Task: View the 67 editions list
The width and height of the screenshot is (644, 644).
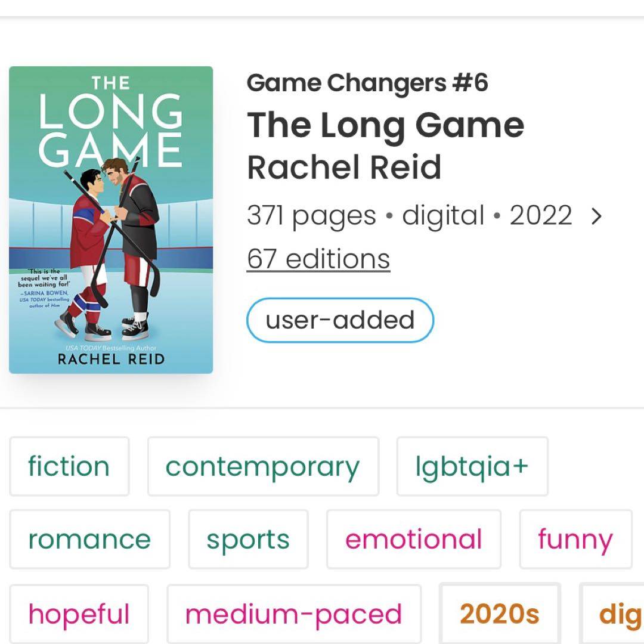Action: point(318,259)
